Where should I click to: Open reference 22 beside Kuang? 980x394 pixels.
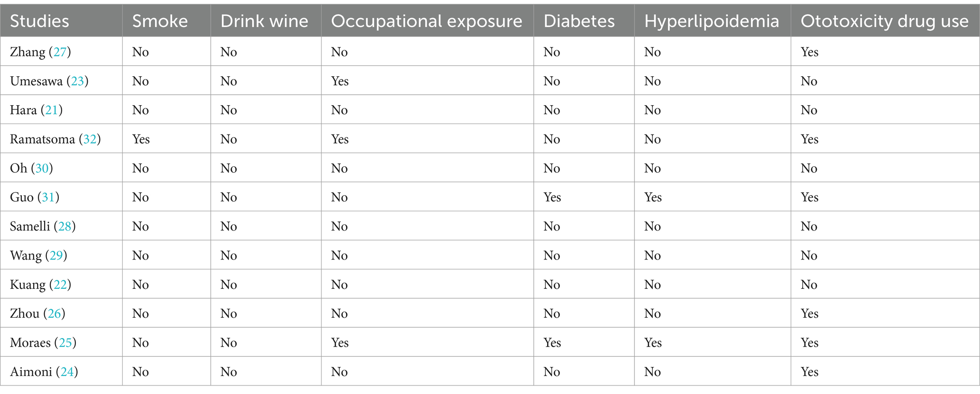(60, 285)
